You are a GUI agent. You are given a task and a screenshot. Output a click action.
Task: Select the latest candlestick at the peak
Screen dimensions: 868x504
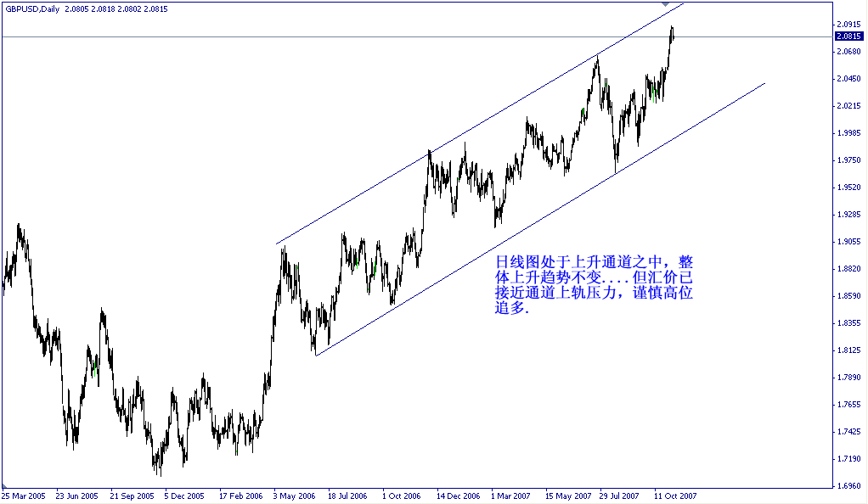671,34
